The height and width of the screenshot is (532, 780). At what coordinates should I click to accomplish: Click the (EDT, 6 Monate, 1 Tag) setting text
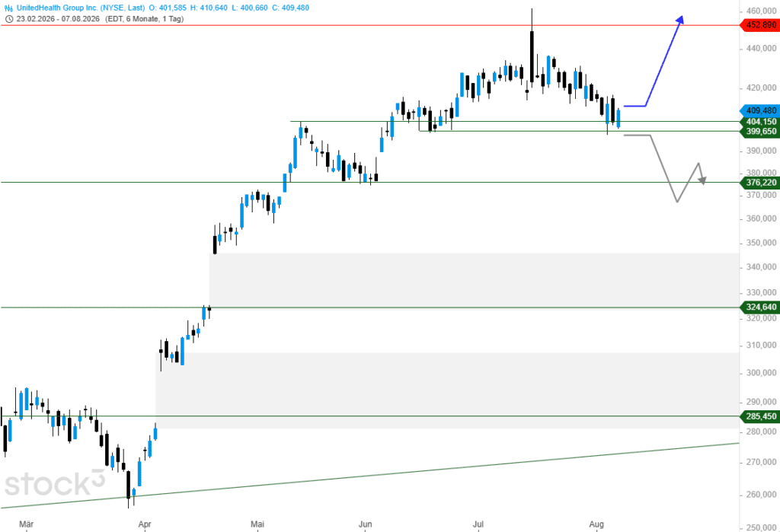coord(145,19)
